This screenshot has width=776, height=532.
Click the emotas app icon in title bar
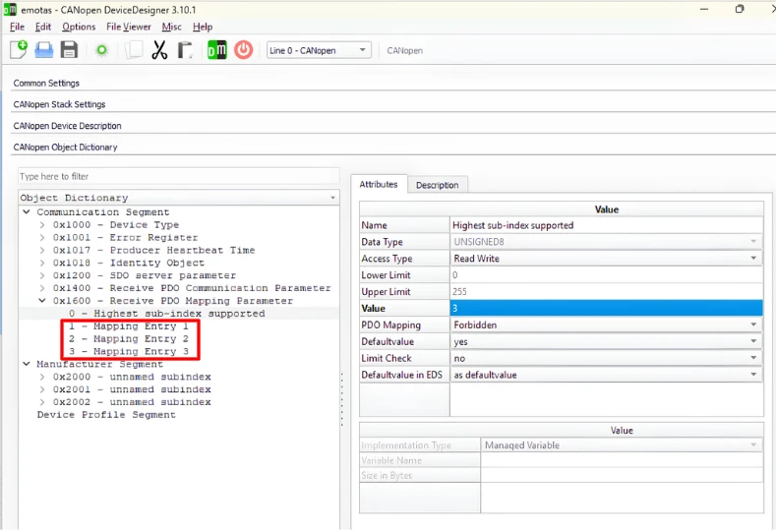(x=10, y=10)
